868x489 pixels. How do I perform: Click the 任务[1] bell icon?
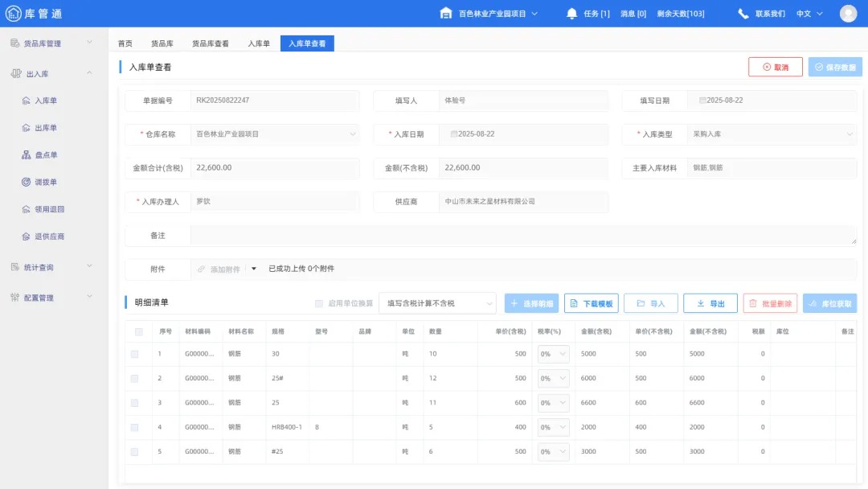pos(571,13)
